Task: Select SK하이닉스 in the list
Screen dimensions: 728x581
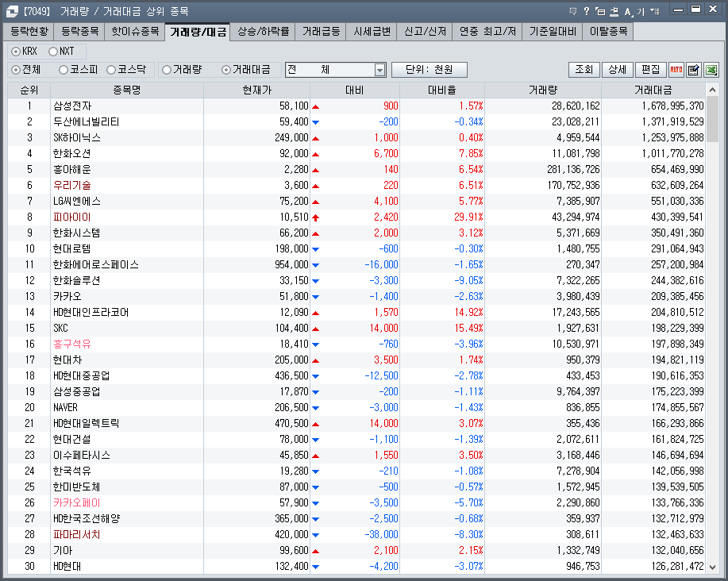Action: pyautogui.click(x=76, y=138)
